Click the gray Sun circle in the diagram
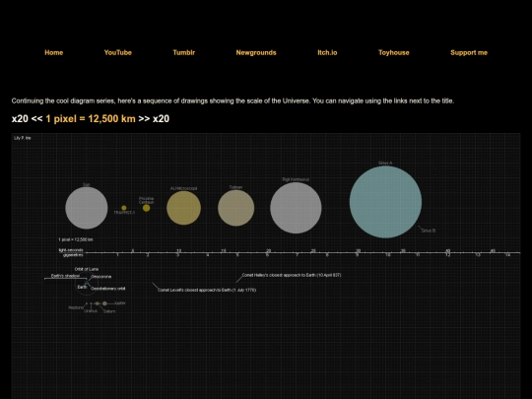This screenshot has width=532, height=399. pyautogui.click(x=87, y=208)
